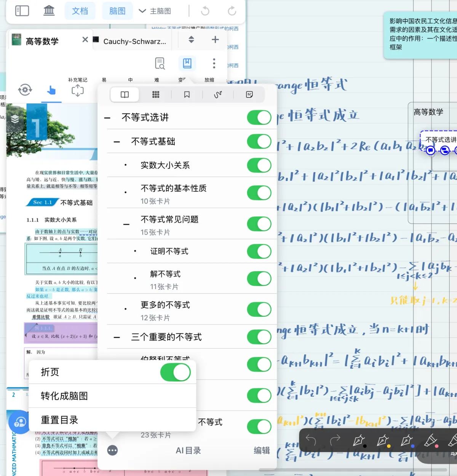Open the 实数大小关系 outline entry

165,165
